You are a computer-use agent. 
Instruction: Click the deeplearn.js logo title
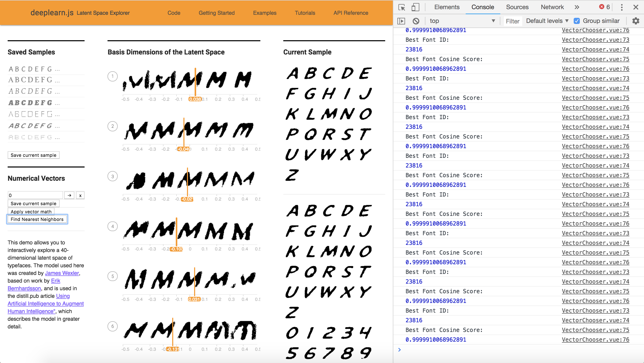pyautogui.click(x=52, y=12)
